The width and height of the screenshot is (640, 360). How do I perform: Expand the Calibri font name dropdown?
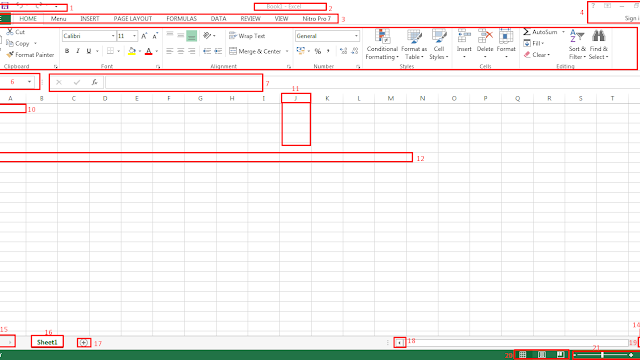click(x=113, y=36)
